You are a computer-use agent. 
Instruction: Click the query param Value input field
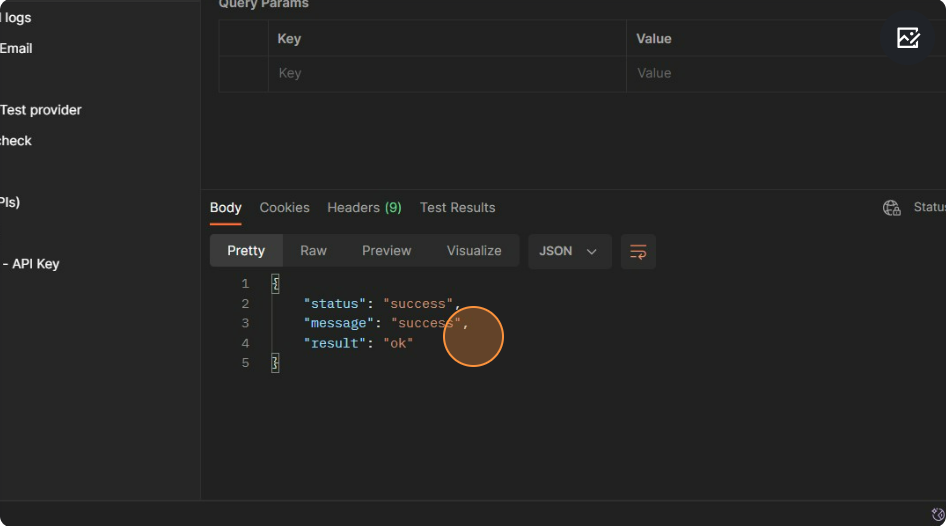(x=780, y=73)
